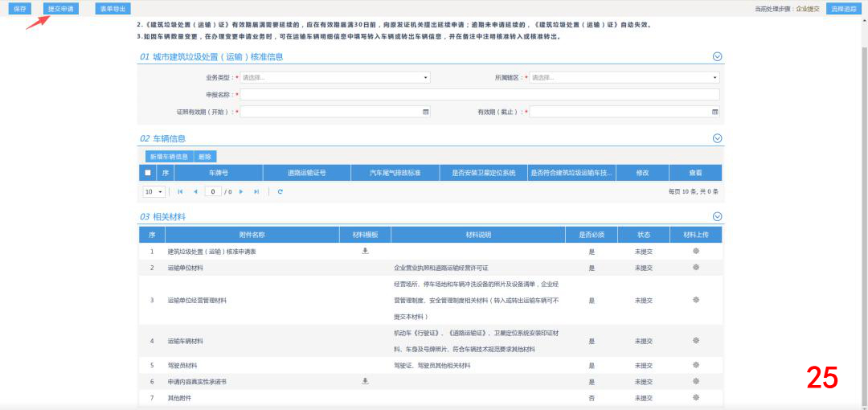This screenshot has width=868, height=410.
Task: Click the 流程追踪 button
Action: coord(842,8)
